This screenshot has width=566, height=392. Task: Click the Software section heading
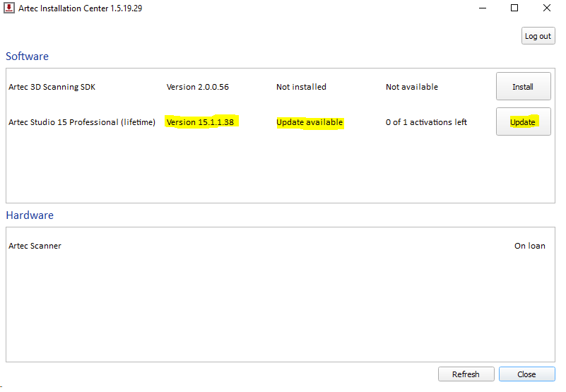click(x=27, y=57)
